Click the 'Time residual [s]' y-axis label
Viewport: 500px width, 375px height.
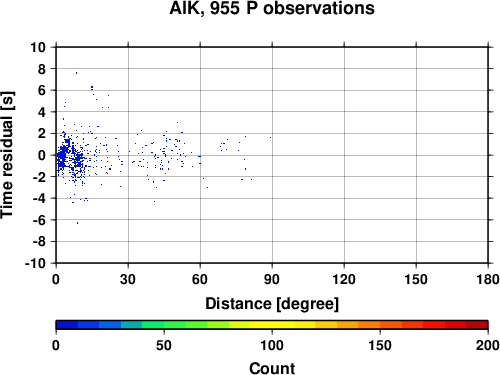7,155
